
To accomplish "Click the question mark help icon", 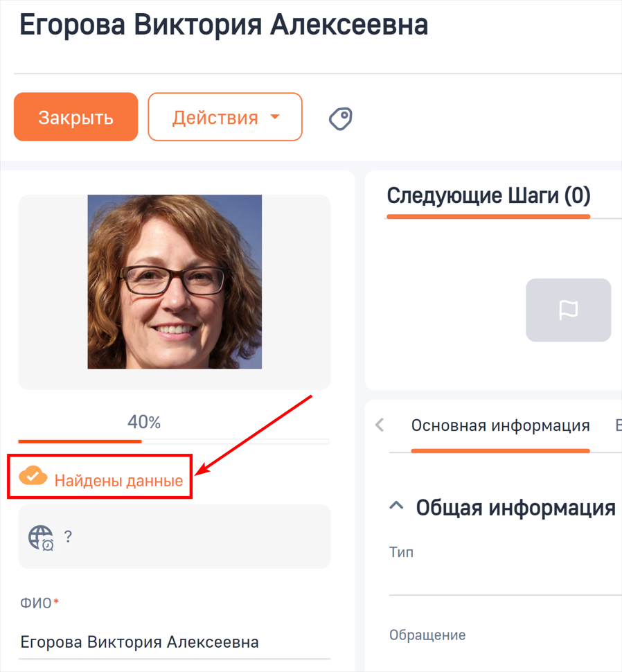I will click(x=68, y=537).
